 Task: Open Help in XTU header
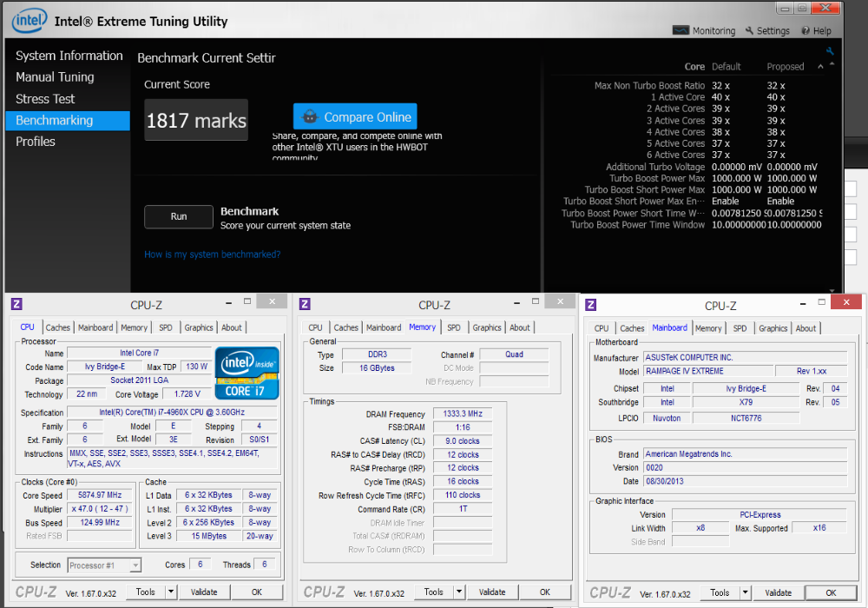click(816, 30)
